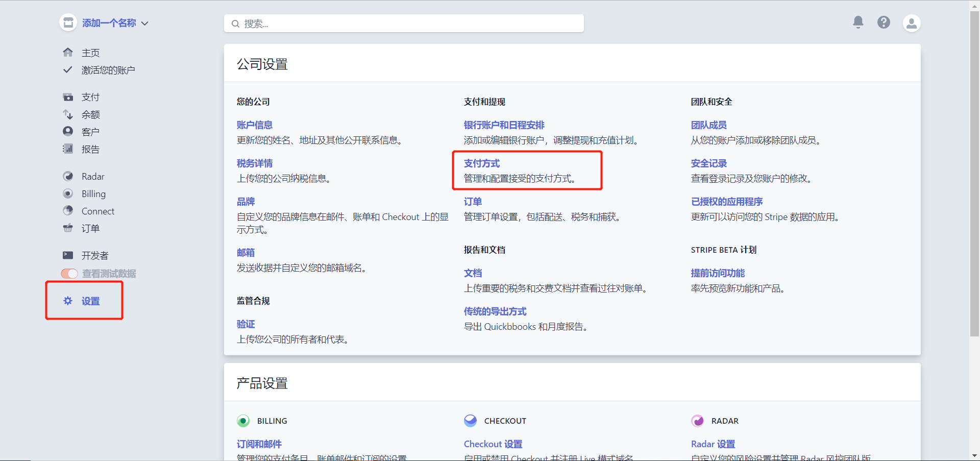Click the orders basket icon beside 订单
980x461 pixels.
[x=68, y=228]
